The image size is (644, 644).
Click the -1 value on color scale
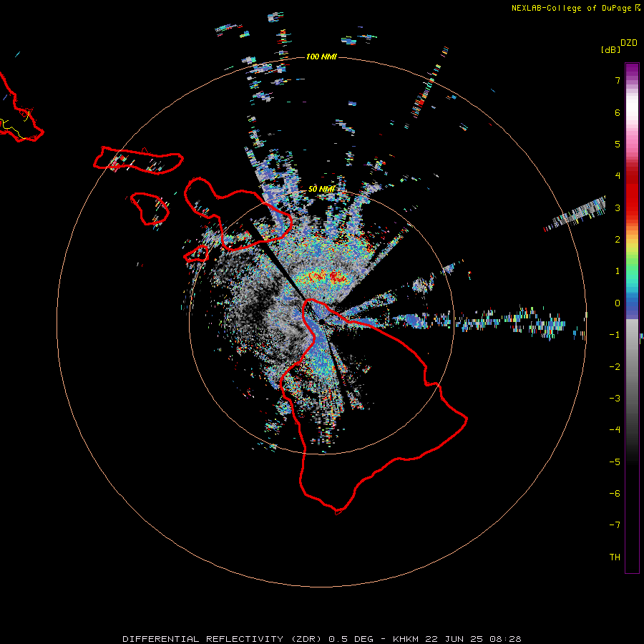pos(615,335)
